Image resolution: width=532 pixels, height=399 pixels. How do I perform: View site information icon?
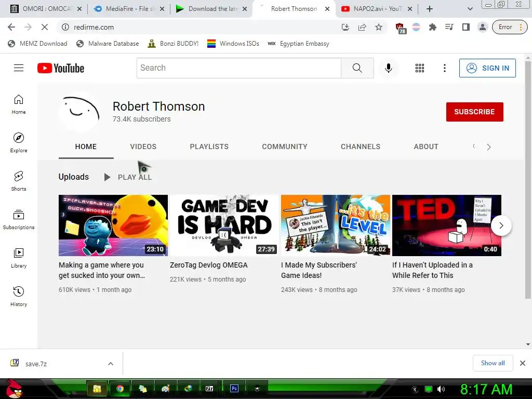(65, 27)
